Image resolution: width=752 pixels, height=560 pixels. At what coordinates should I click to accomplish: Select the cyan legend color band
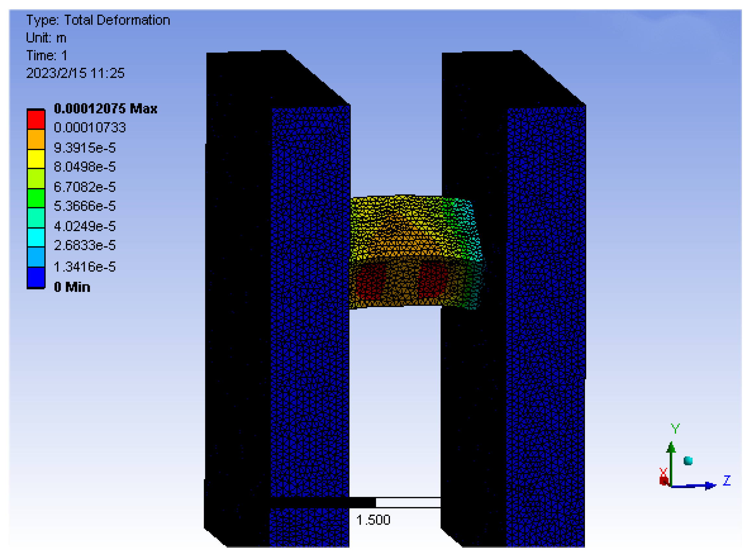coord(36,237)
